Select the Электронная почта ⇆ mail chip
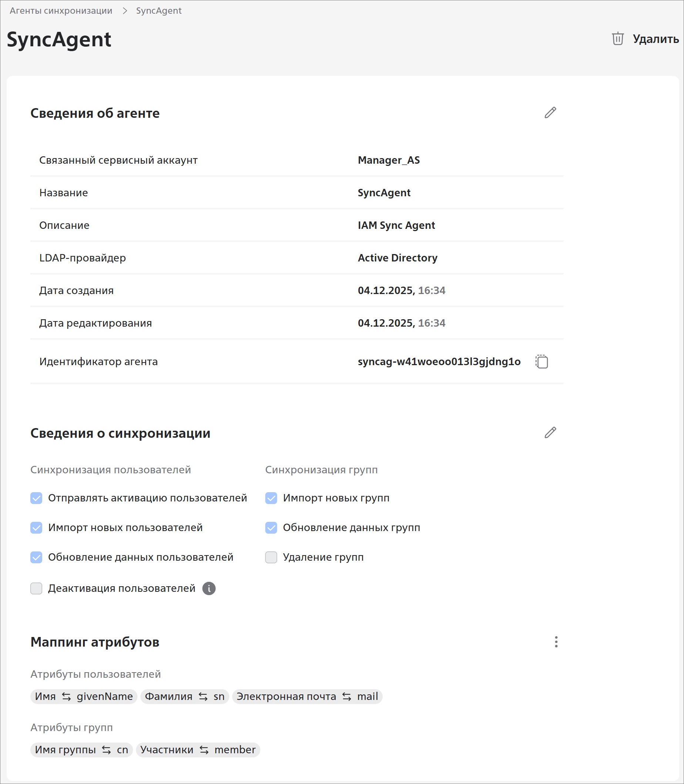This screenshot has width=684, height=784. tap(307, 697)
